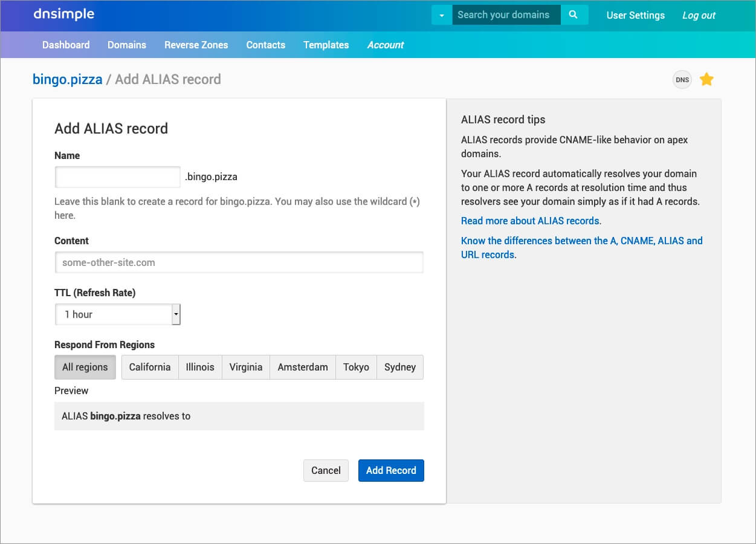Toggle the Amsterdam region
756x544 pixels.
(303, 367)
